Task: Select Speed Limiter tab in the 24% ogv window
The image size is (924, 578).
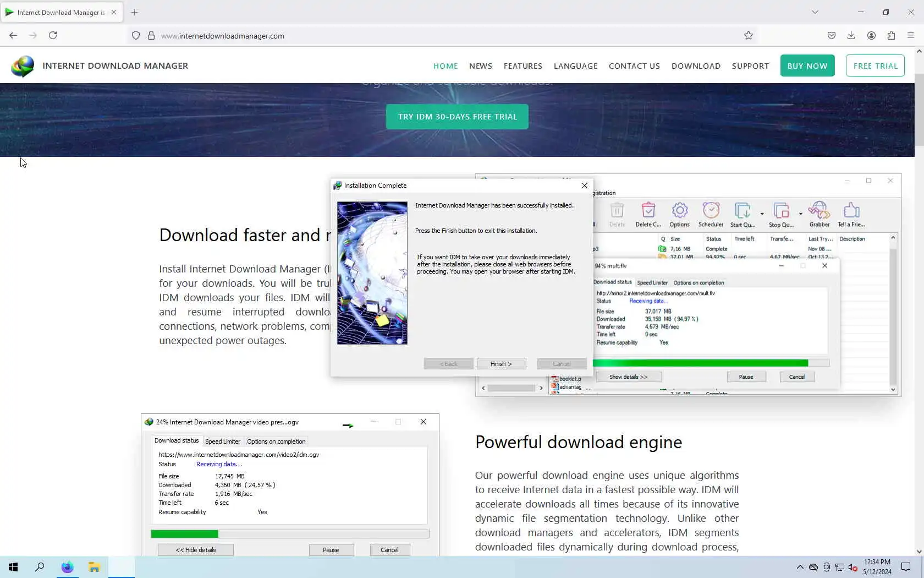Action: coord(223,441)
